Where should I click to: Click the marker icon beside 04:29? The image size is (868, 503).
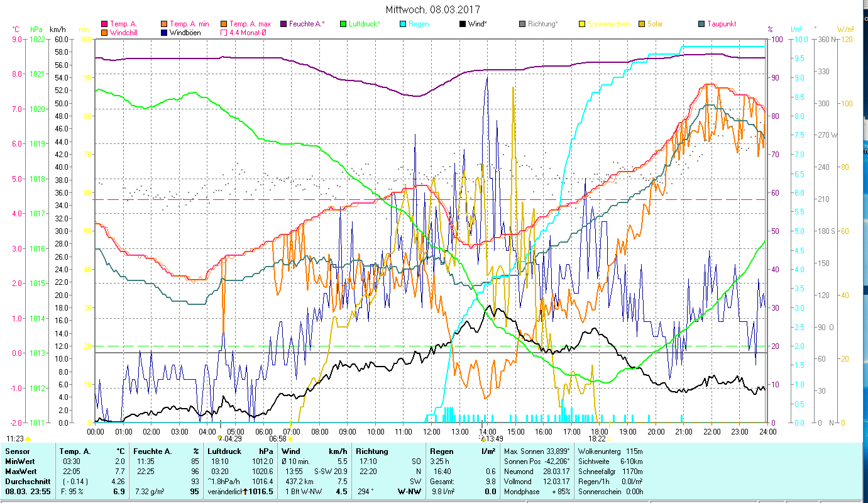point(219,439)
